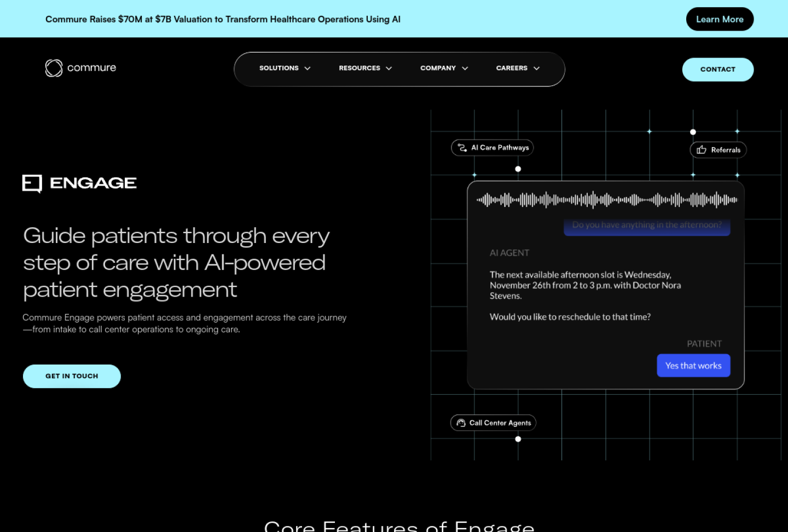Screen dimensions: 788x532
Task: Expand the Solutions dropdown chevron
Action: pos(308,68)
